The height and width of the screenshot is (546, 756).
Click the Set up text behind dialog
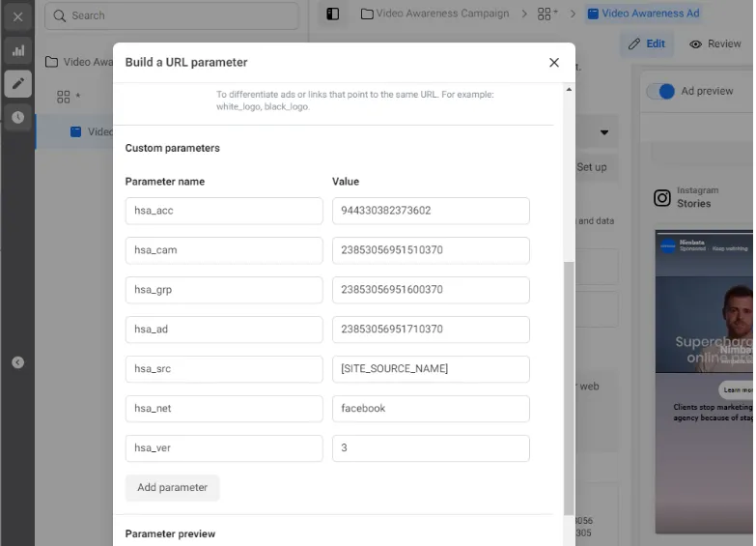(x=592, y=167)
